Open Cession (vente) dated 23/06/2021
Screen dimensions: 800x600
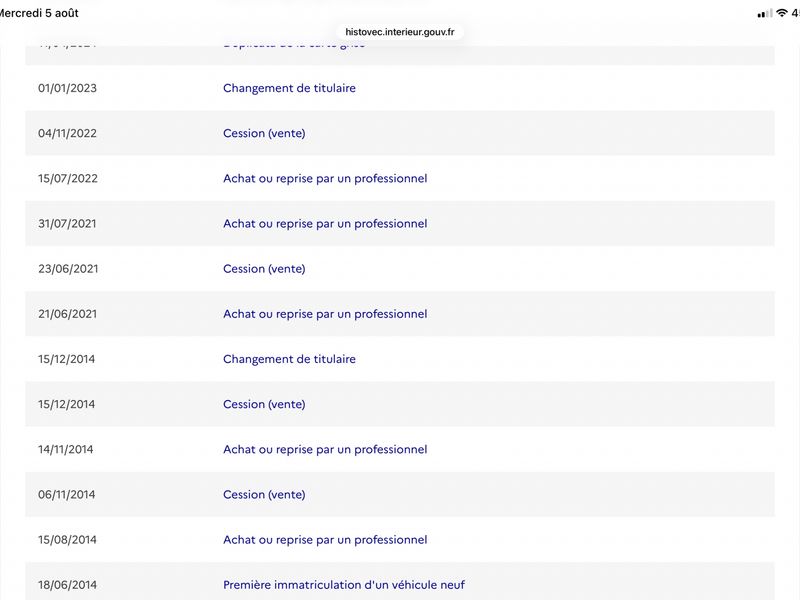click(264, 269)
